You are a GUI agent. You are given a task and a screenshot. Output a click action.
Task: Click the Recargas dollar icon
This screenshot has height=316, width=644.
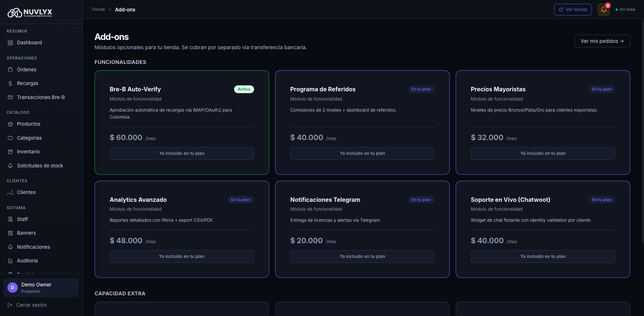point(10,84)
